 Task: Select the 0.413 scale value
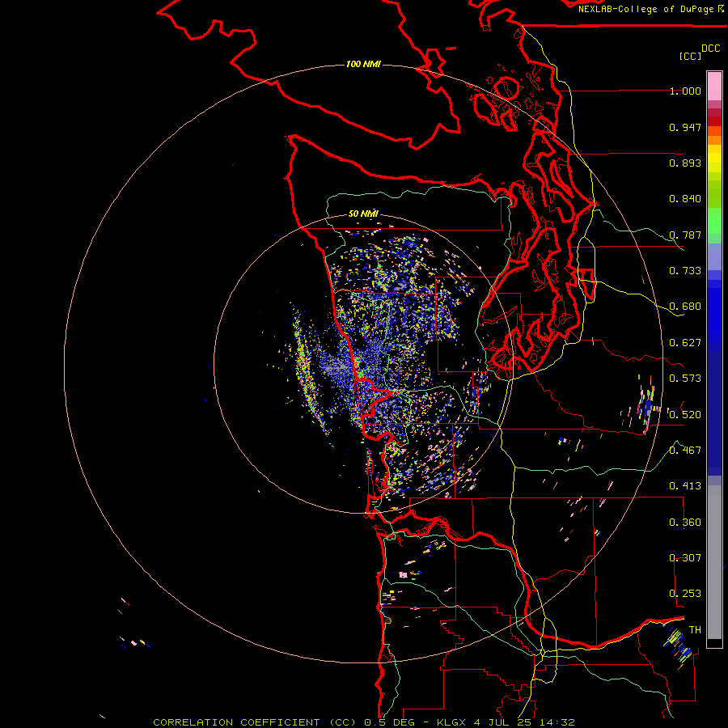pyautogui.click(x=685, y=486)
